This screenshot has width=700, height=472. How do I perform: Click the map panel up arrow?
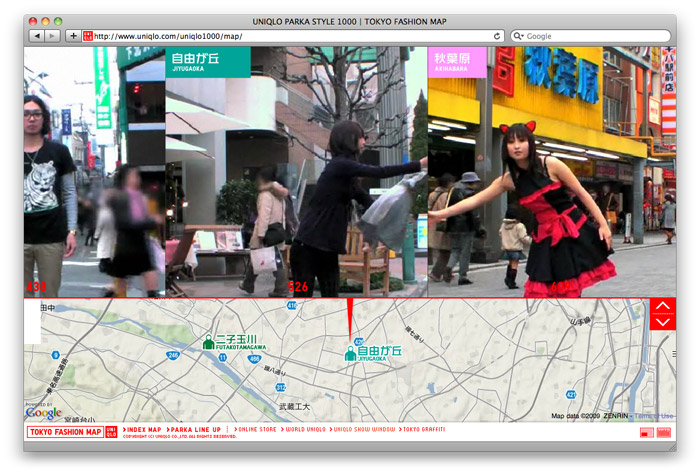point(662,306)
